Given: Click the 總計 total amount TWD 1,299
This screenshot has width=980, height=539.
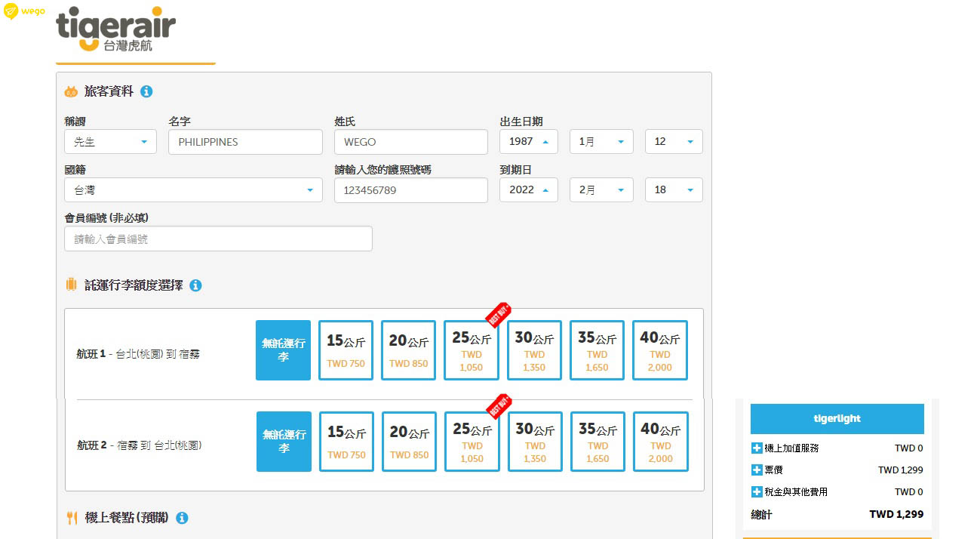Looking at the screenshot, I should coord(896,515).
